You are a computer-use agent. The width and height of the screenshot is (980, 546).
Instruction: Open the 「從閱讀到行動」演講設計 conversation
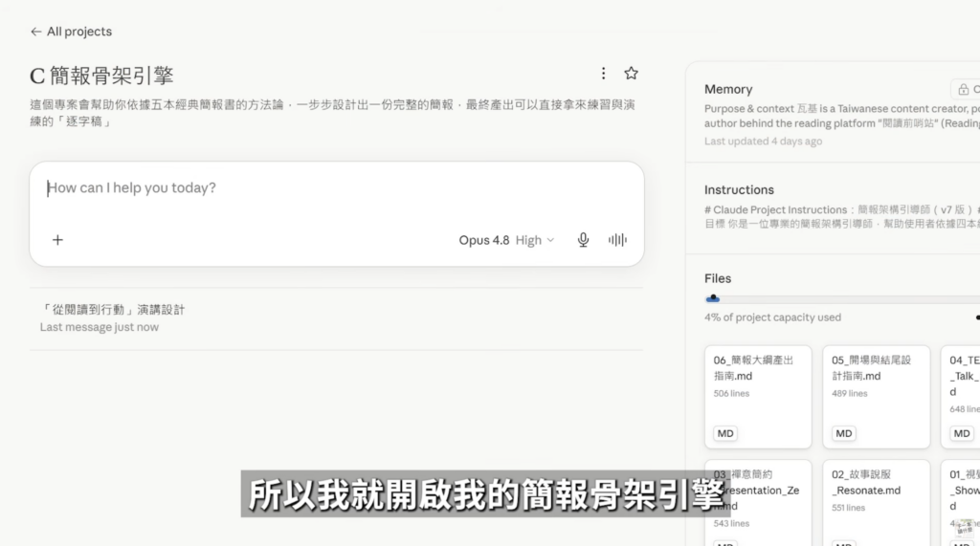click(336, 318)
